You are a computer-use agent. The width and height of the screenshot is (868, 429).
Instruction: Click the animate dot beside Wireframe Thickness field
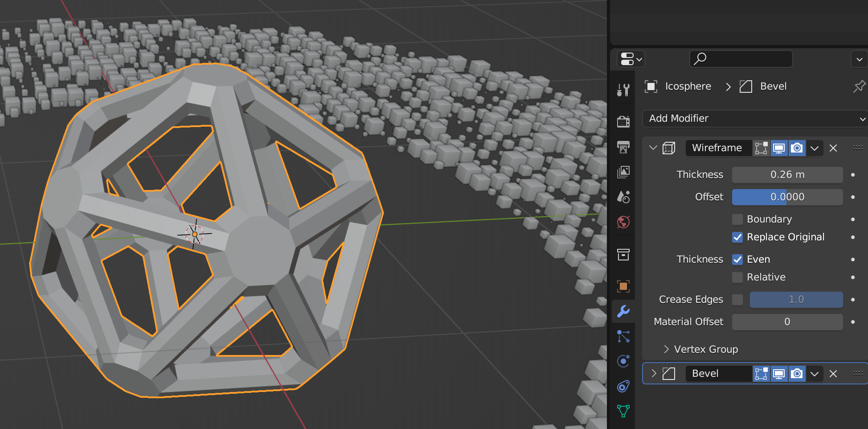pyautogui.click(x=853, y=175)
